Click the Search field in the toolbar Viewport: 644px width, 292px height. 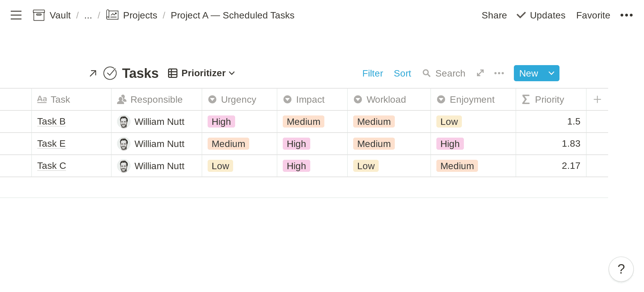point(443,73)
